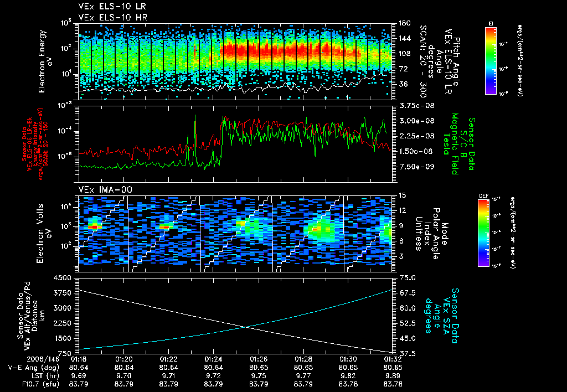The width and height of the screenshot is (567, 392).
Task: Click the LST value 9.72
Action: (x=213, y=376)
